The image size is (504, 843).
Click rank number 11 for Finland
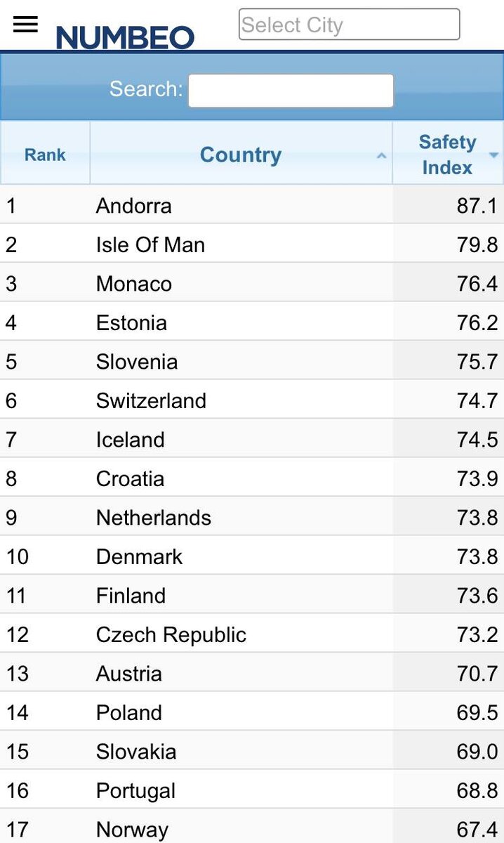coord(16,596)
